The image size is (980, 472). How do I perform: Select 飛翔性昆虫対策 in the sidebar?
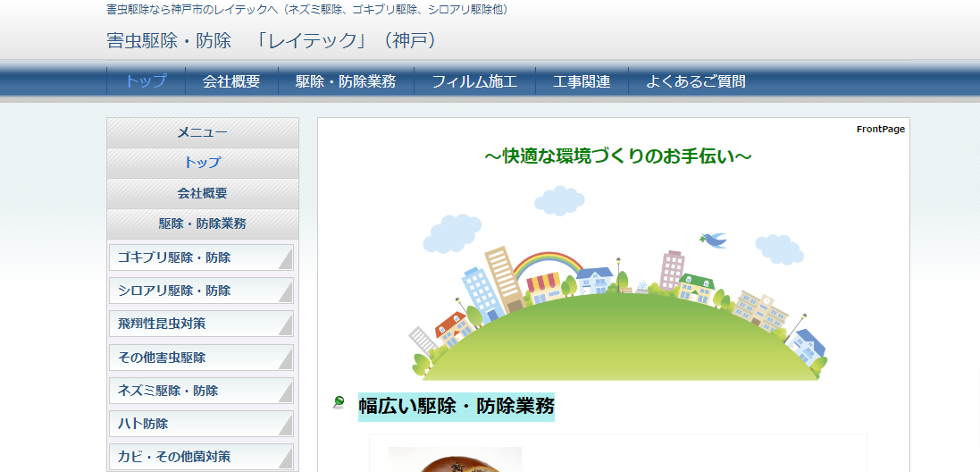[x=201, y=324]
